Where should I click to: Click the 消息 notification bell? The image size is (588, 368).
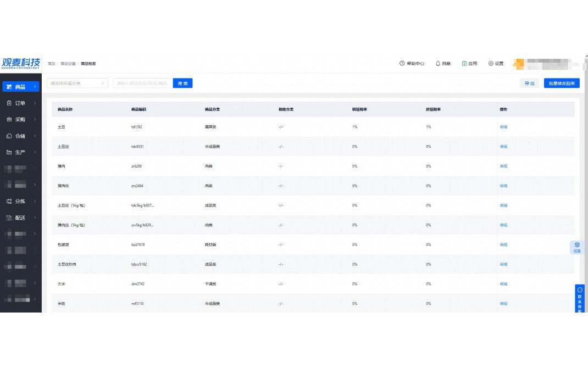click(438, 64)
